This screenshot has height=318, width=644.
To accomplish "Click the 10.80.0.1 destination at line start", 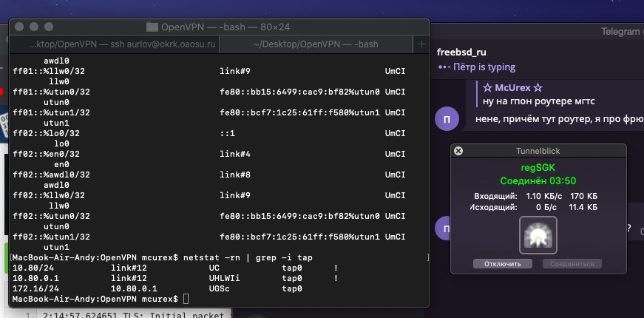I will pyautogui.click(x=35, y=279).
